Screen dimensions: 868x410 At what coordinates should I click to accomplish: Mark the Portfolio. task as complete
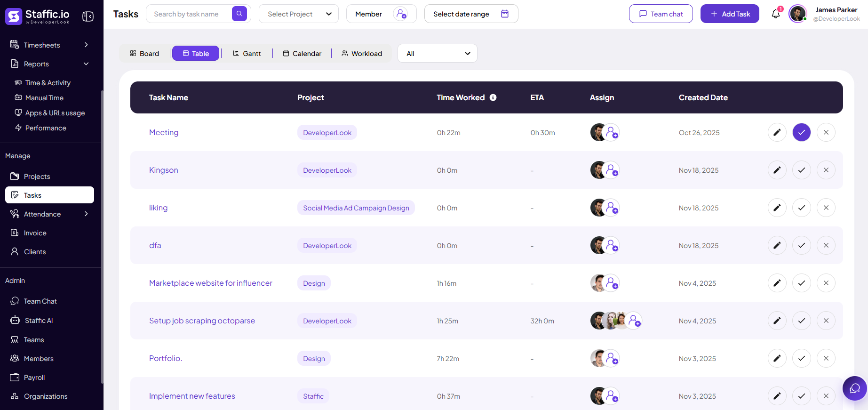click(802, 358)
